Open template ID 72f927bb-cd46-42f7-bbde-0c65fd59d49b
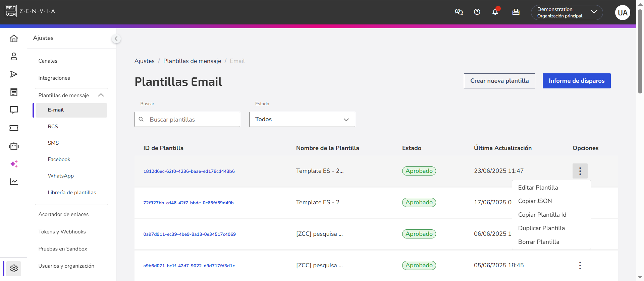The width and height of the screenshot is (644, 281). (189, 203)
